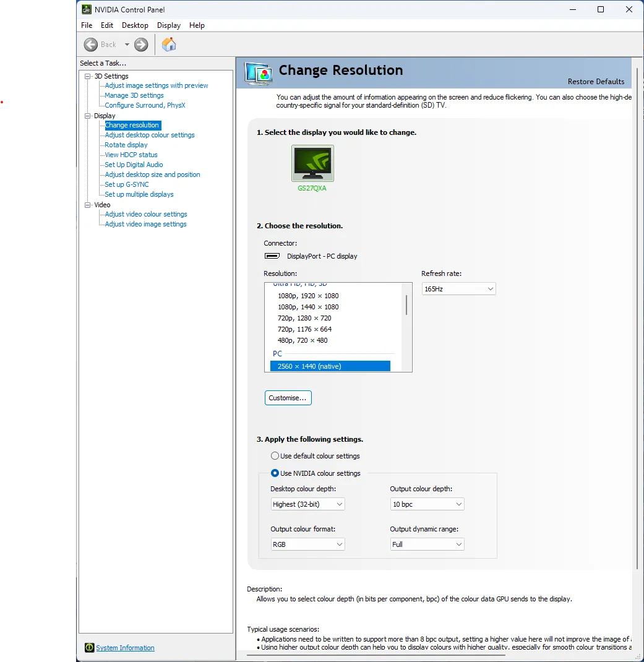Open Desktop colour depth dropdown

pos(307,504)
